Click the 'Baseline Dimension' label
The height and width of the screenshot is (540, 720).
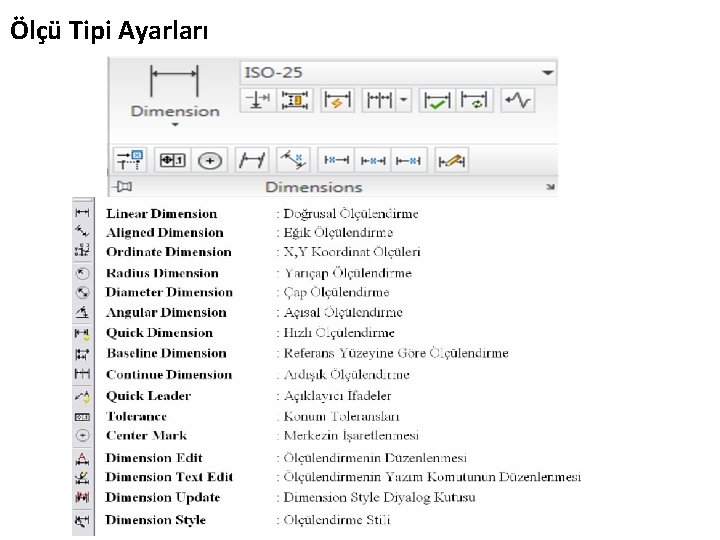click(166, 353)
